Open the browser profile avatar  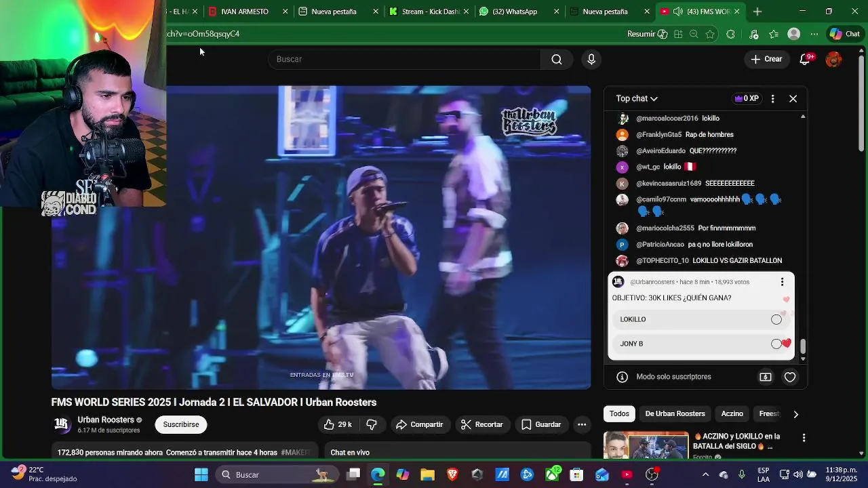point(794,34)
